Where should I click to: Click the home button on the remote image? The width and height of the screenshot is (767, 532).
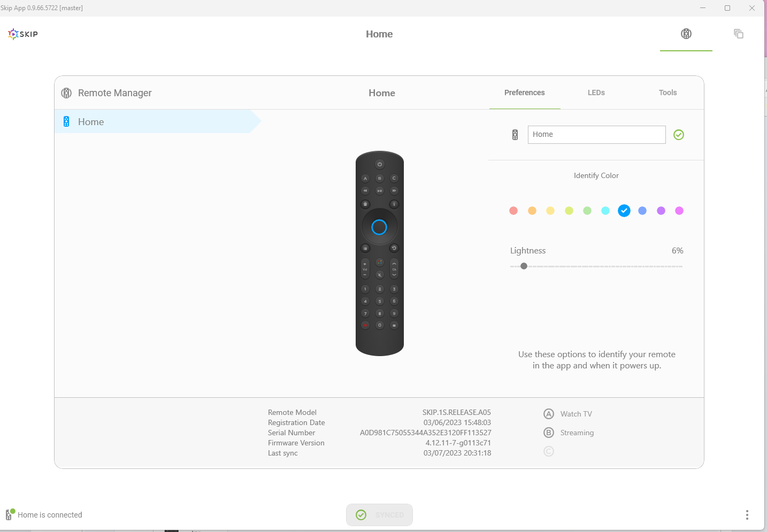tap(365, 204)
